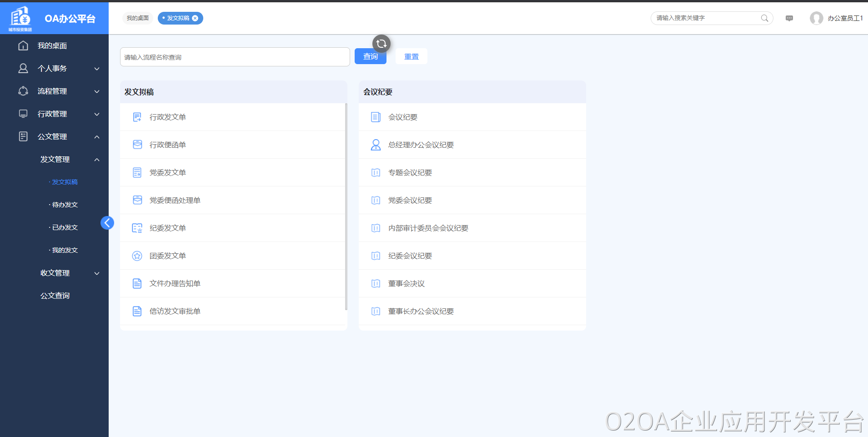Screen dimensions: 868x437
Task: Click the OA办公平台 logo icon
Action: click(x=20, y=18)
